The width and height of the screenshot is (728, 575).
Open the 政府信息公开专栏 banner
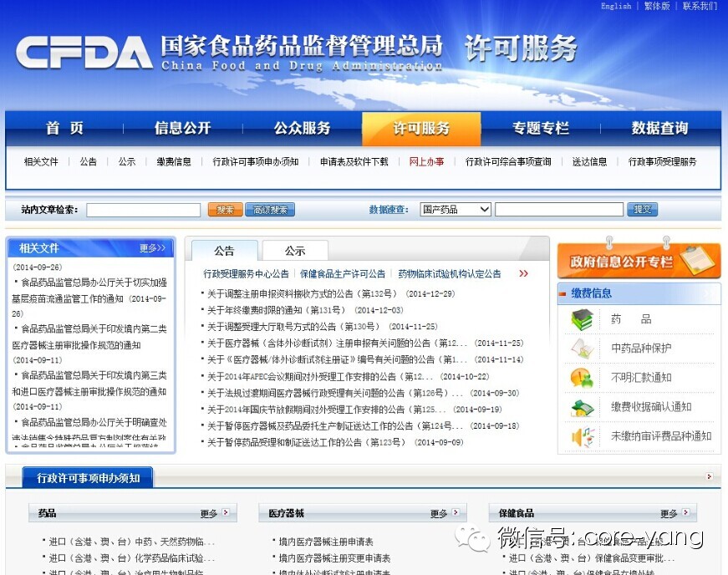pyautogui.click(x=639, y=261)
